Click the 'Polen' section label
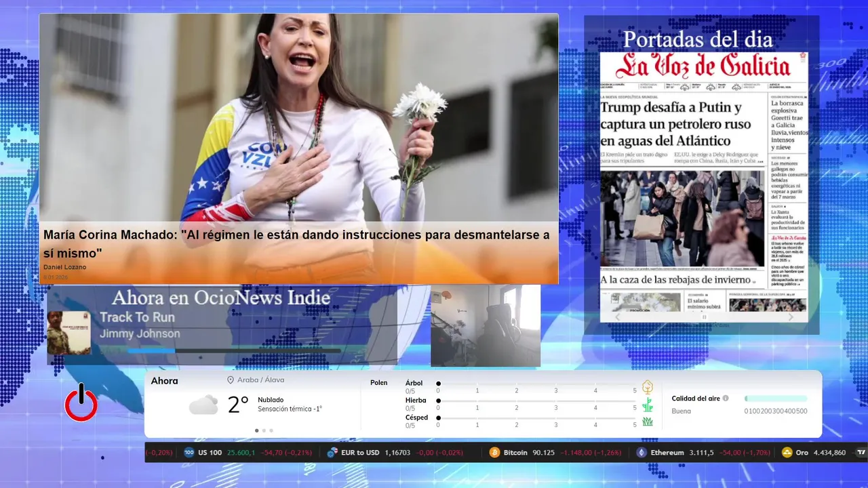 pyautogui.click(x=379, y=383)
